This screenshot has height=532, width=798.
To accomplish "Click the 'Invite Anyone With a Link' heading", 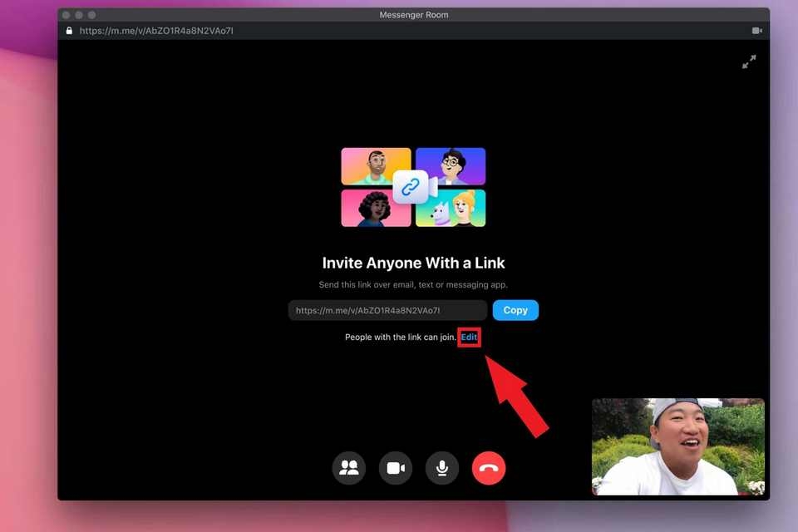I will [x=413, y=263].
